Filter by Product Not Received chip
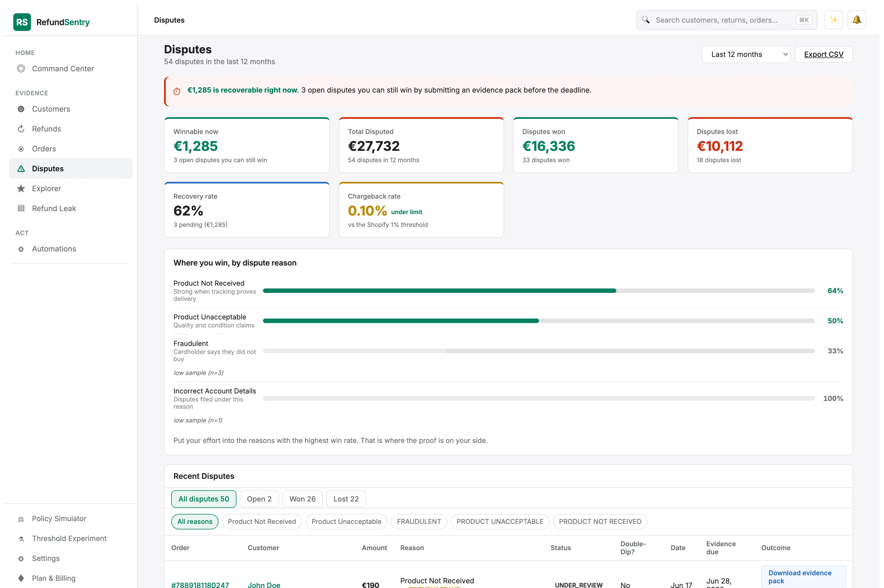884x588 pixels. click(262, 522)
